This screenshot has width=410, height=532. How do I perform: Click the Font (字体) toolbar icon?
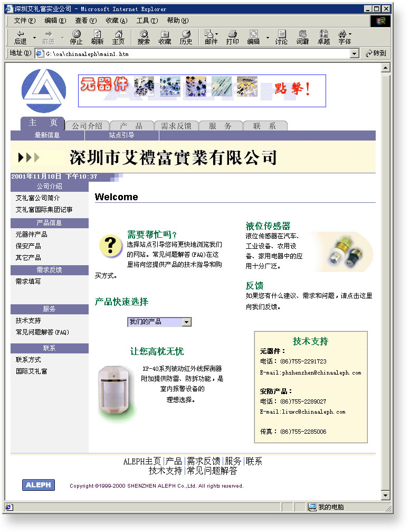pos(344,37)
